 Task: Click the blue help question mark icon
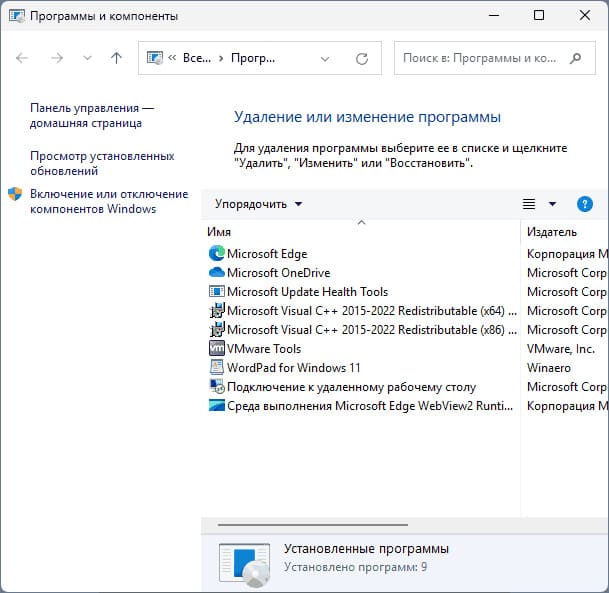(x=585, y=204)
